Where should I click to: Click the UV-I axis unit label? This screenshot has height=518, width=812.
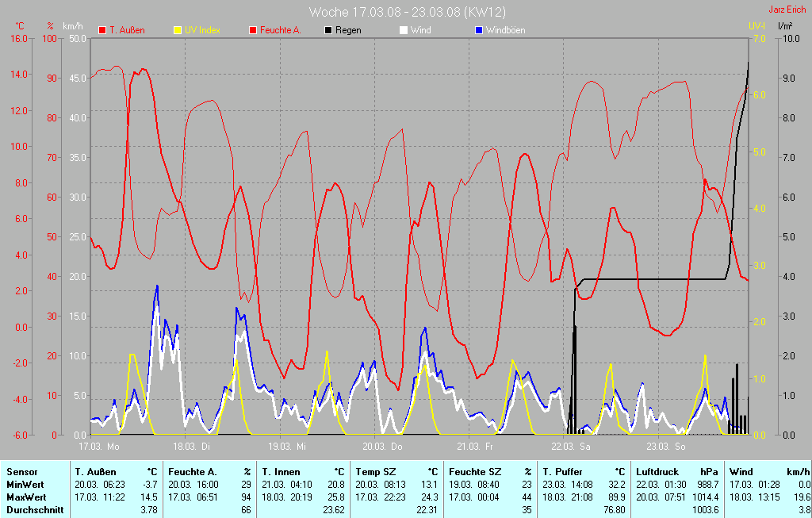[756, 26]
